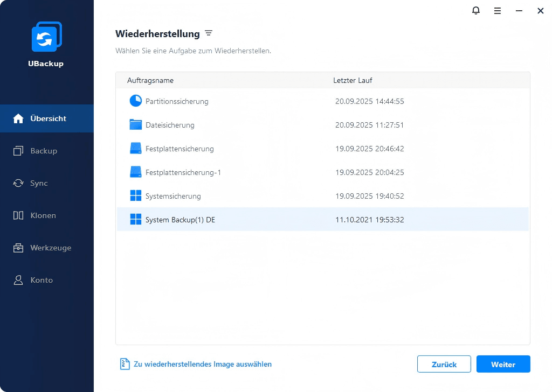
Task: Click the image file icon beside restore link
Action: (125, 364)
